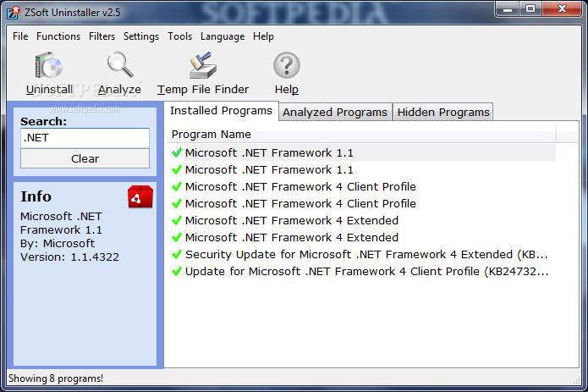Screen dimensions: 588x392
Task: Sort by the Program Name column header
Action: tap(360, 135)
